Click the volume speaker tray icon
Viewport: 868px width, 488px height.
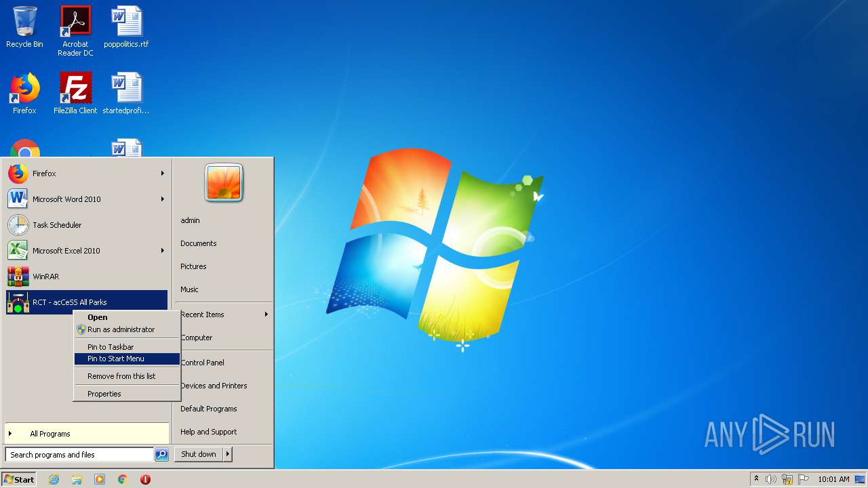tap(771, 479)
